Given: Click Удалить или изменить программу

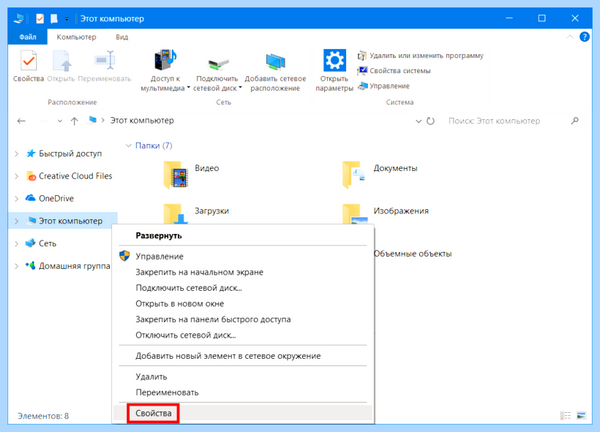Looking at the screenshot, I should coord(420,56).
